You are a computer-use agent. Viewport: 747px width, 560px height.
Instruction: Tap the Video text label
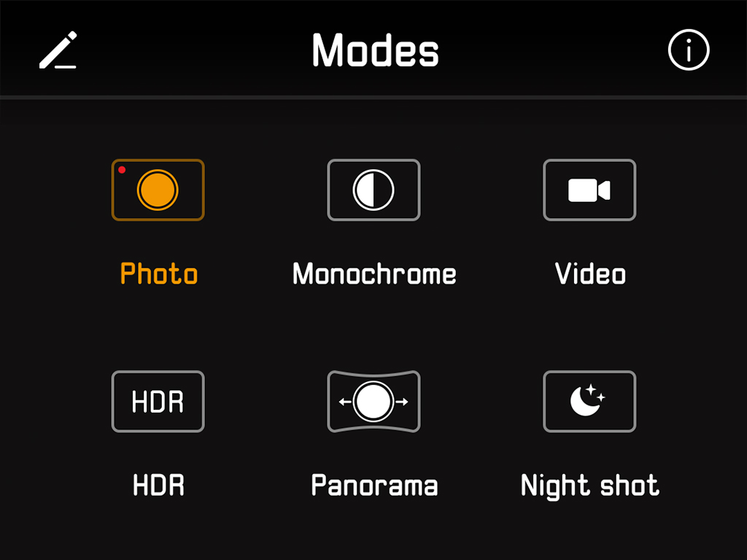tap(589, 273)
